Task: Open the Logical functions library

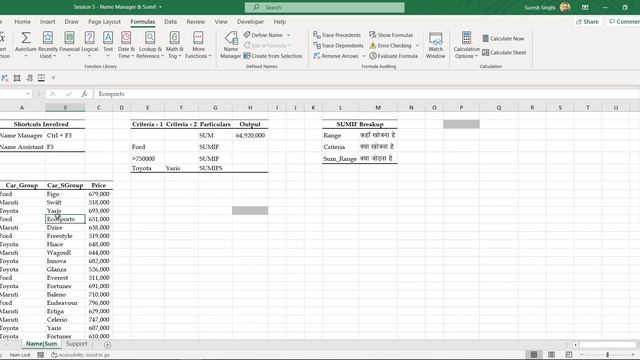Action: [89, 46]
